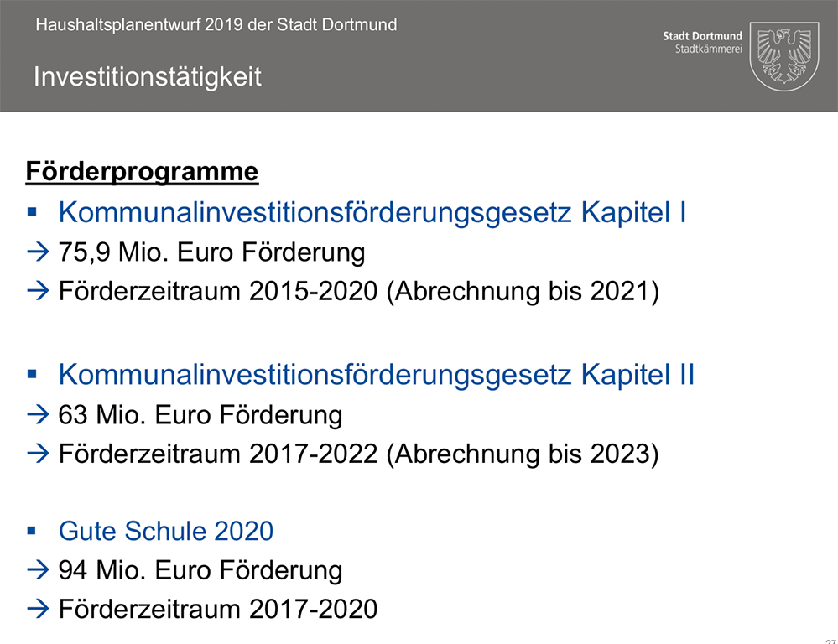Click the arrow before 75,9 Mio. Euro

click(x=39, y=252)
